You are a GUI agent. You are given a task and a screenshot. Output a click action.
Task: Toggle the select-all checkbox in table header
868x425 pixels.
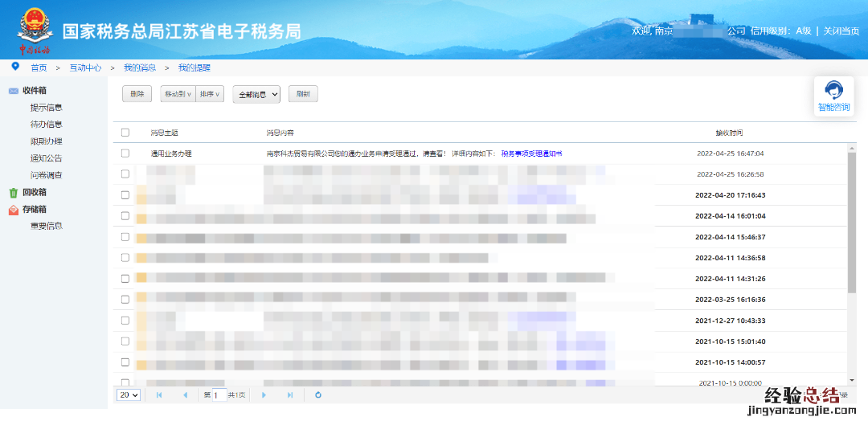(125, 133)
